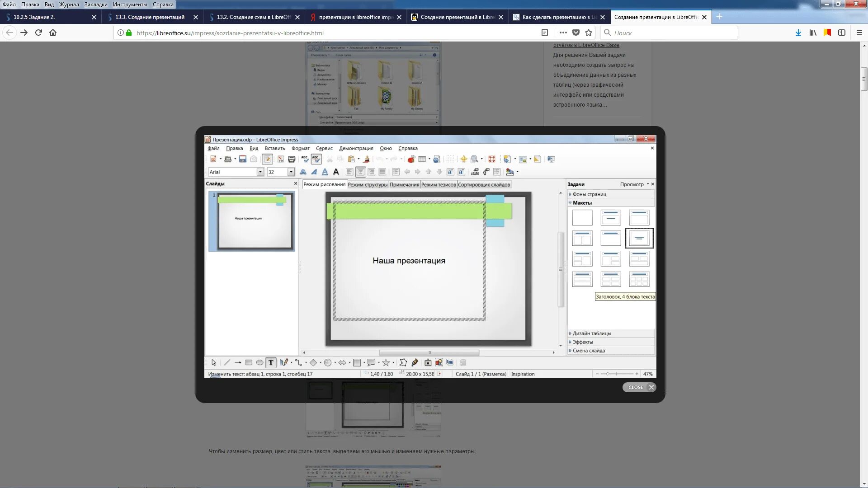Go to the browser Home page icon
This screenshot has height=488, width=868.
pos(53,33)
